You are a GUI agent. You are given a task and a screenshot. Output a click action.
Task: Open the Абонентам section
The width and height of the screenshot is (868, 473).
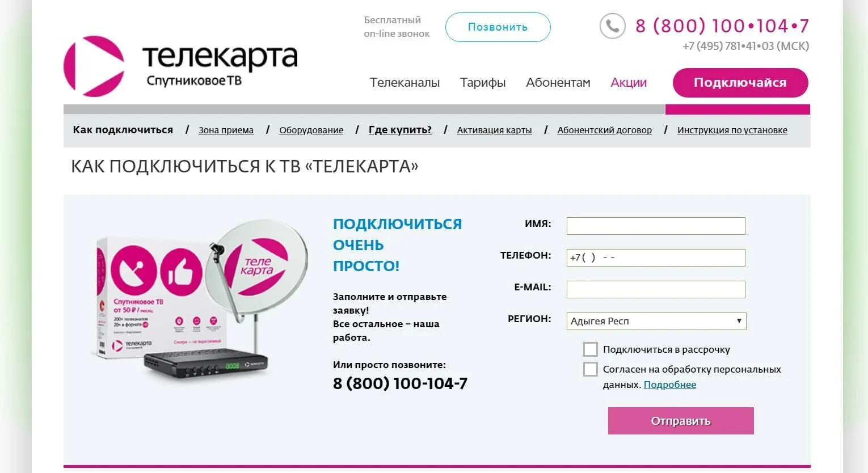(558, 83)
